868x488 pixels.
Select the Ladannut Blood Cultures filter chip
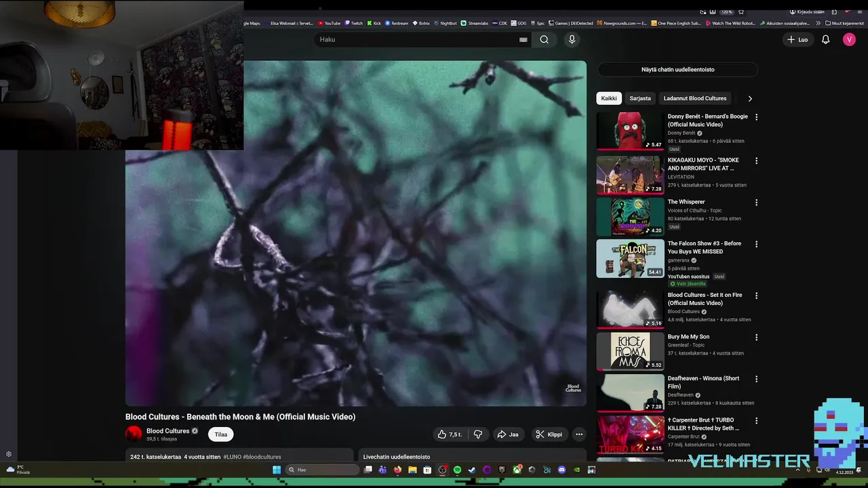click(x=695, y=98)
